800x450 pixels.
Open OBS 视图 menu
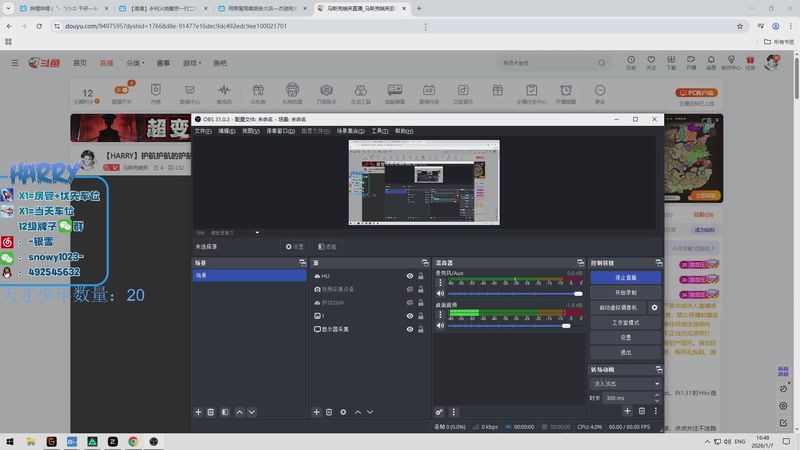click(251, 131)
